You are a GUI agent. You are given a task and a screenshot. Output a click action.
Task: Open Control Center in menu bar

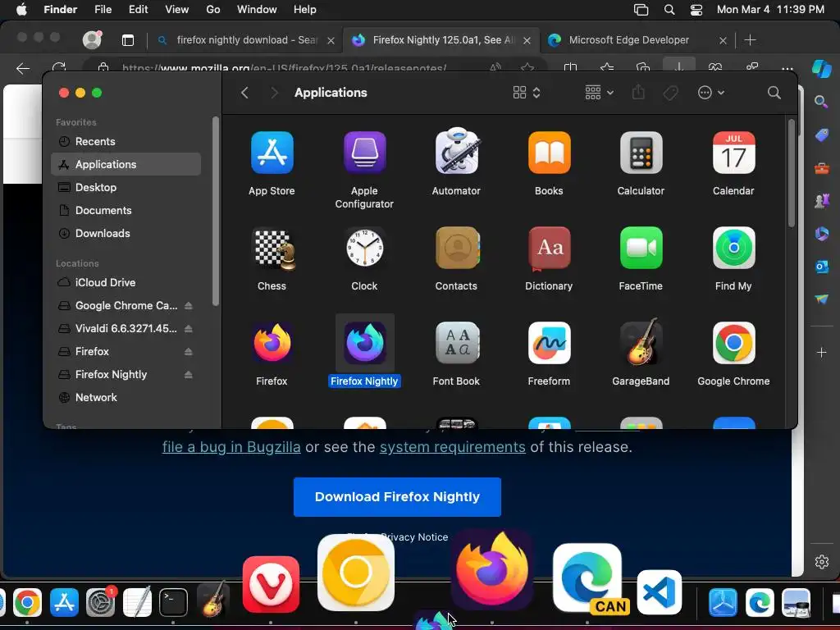click(x=696, y=10)
